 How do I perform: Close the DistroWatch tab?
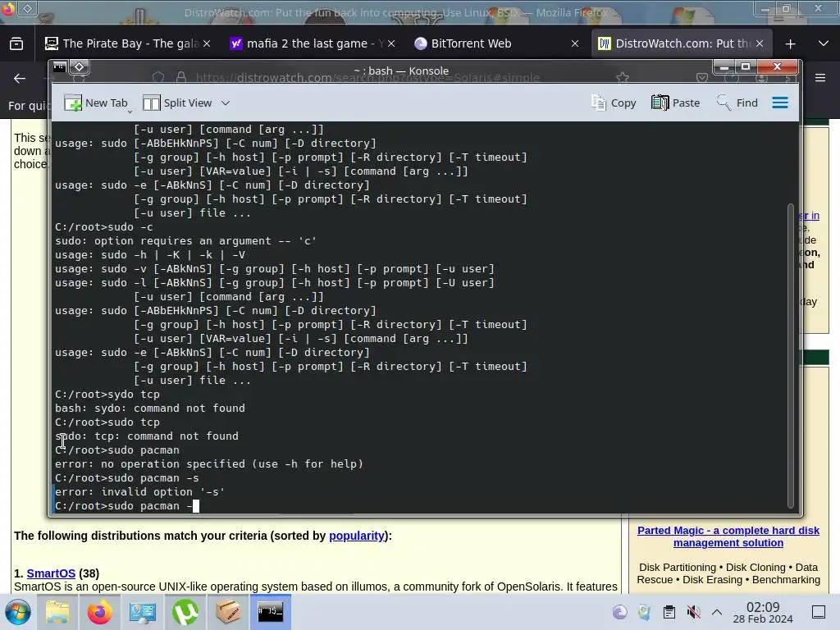tap(760, 44)
